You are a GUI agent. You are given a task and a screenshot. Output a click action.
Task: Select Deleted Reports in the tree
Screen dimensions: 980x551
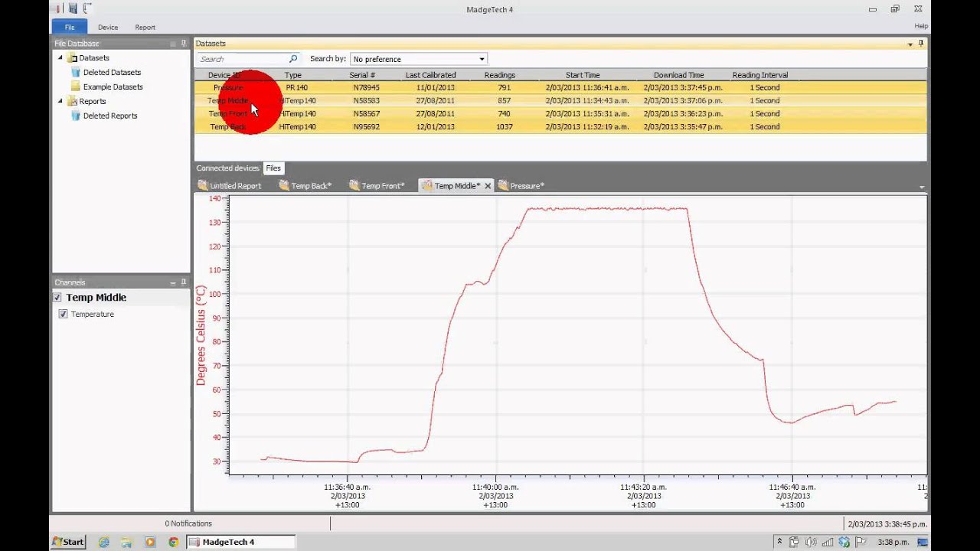pos(110,116)
